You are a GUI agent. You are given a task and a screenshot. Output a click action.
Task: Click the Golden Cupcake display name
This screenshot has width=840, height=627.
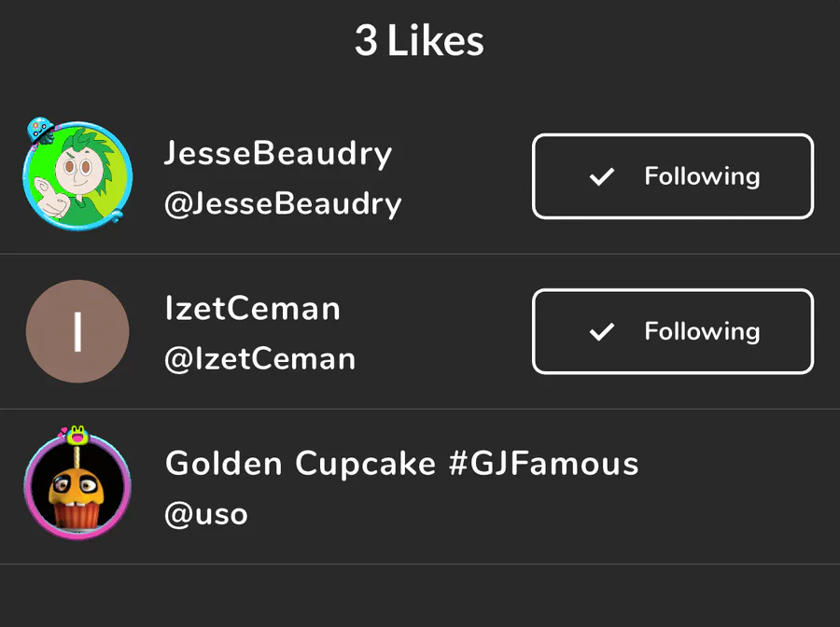click(299, 463)
